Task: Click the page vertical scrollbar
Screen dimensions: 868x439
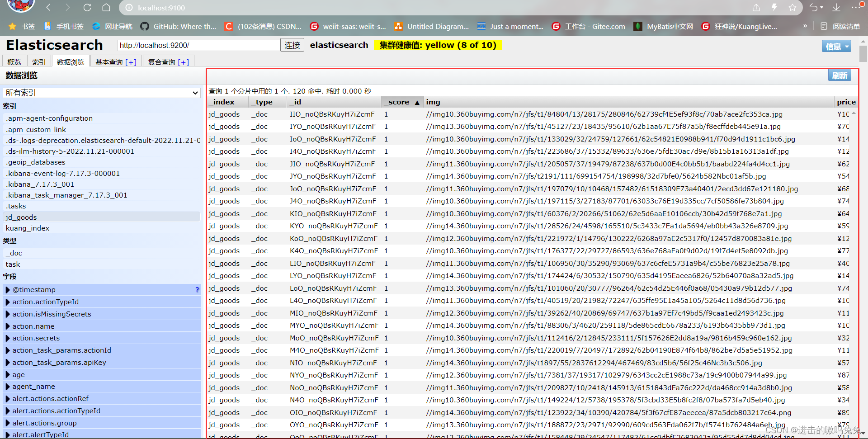Action: tap(863, 54)
